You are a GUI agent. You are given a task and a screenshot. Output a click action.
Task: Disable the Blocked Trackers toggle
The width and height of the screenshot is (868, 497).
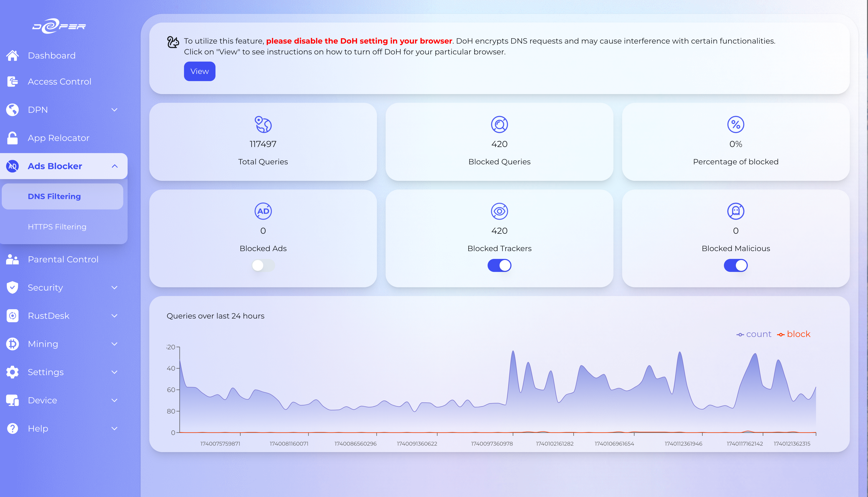[499, 266]
